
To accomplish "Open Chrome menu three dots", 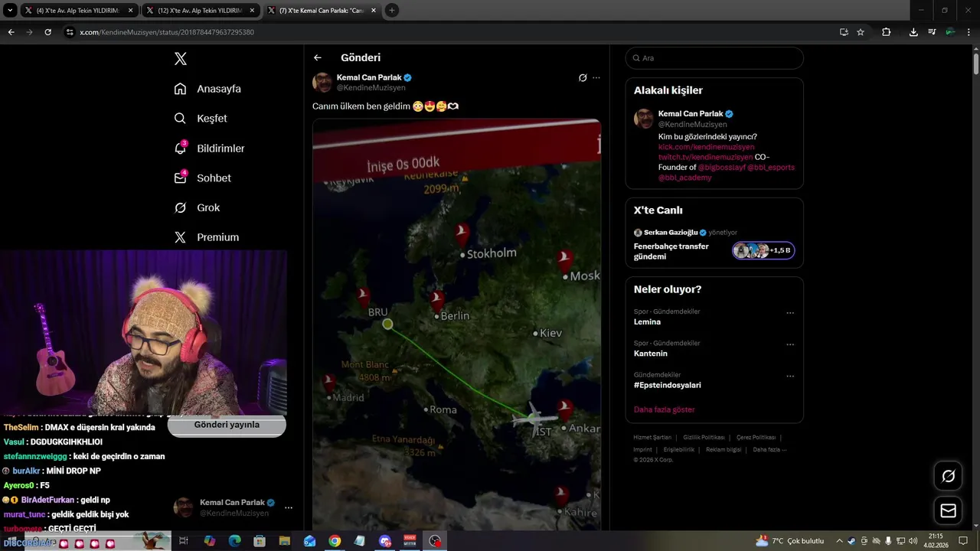I will click(969, 32).
